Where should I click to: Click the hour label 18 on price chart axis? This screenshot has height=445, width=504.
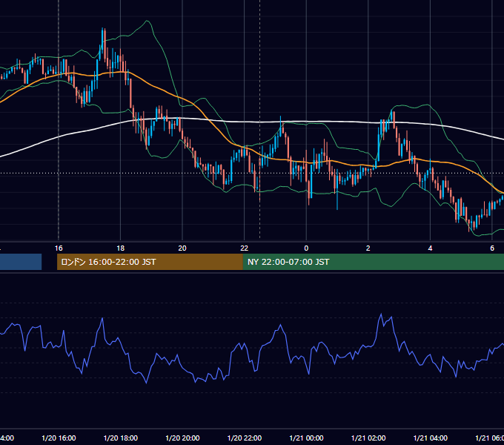[x=121, y=248]
